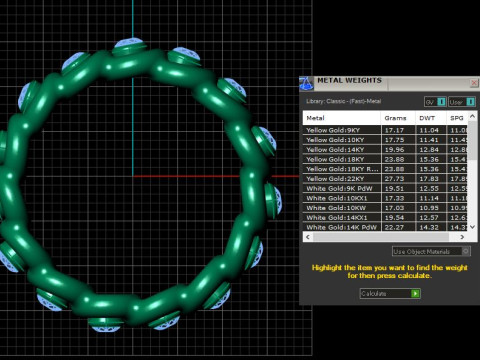
Task: Select the White Gold:10KW row
Action: [x=385, y=208]
